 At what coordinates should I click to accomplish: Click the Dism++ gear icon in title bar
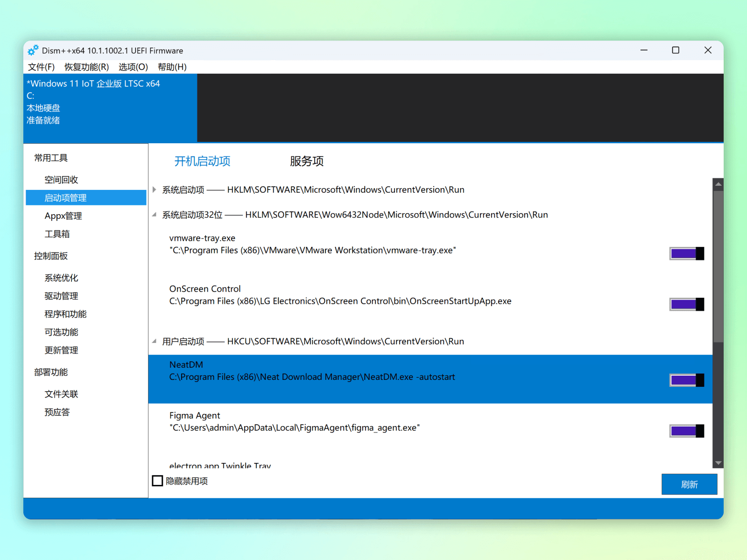pos(33,50)
